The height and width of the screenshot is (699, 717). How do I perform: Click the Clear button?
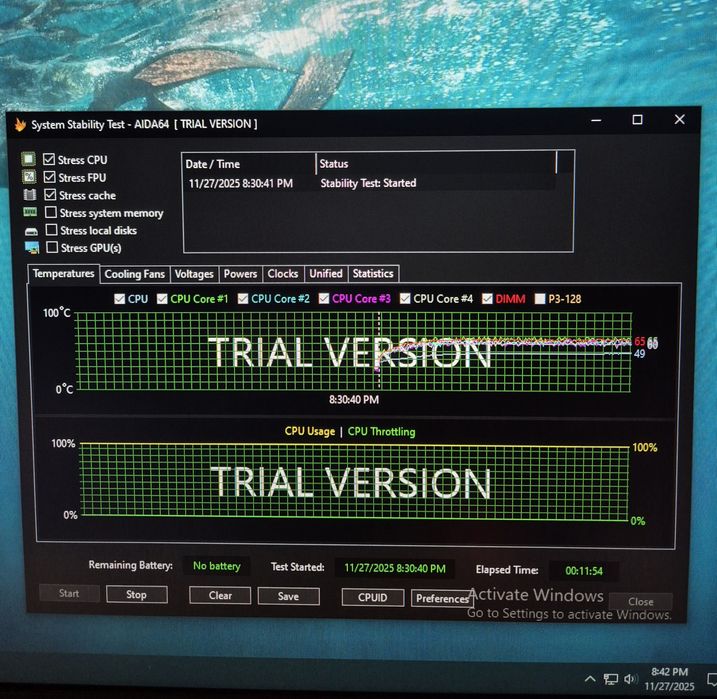(220, 596)
